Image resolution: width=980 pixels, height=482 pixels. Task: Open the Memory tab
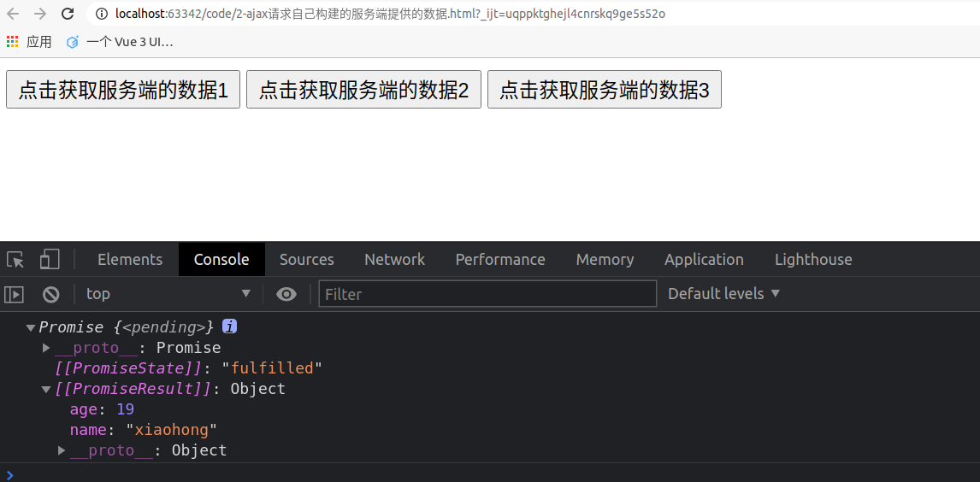pyautogui.click(x=605, y=259)
